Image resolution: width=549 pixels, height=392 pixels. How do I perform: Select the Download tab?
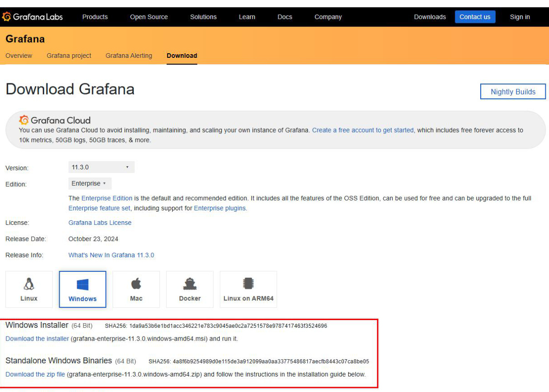tap(182, 56)
